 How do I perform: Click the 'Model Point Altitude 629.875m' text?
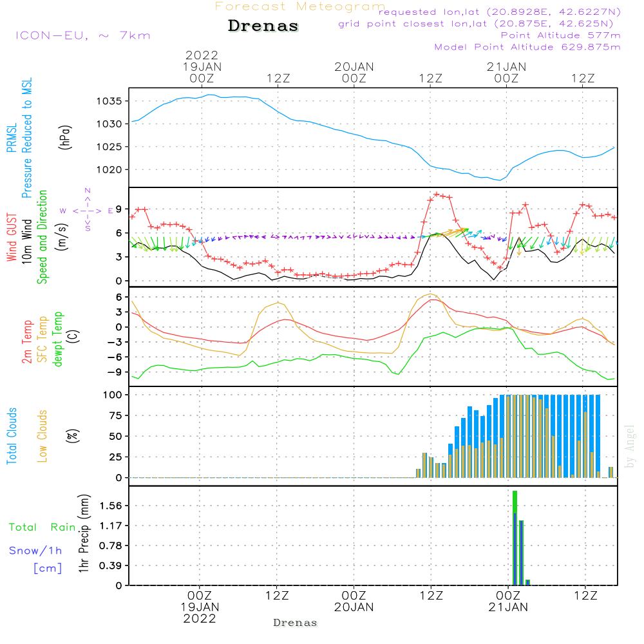527,47
